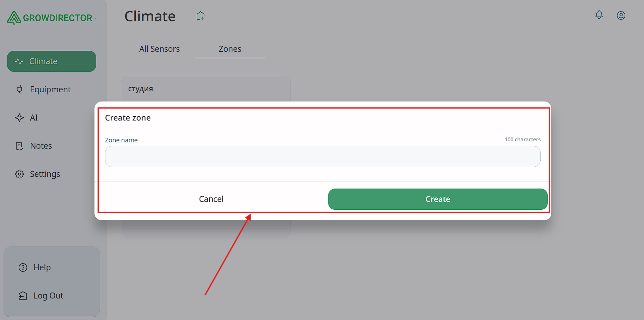Click the Equipment plug icon

click(19, 90)
